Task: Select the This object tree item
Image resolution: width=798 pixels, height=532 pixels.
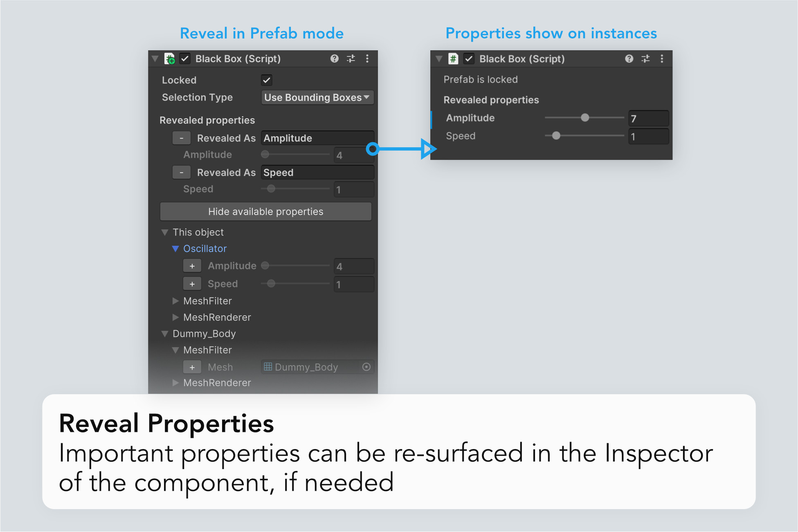Action: point(198,232)
